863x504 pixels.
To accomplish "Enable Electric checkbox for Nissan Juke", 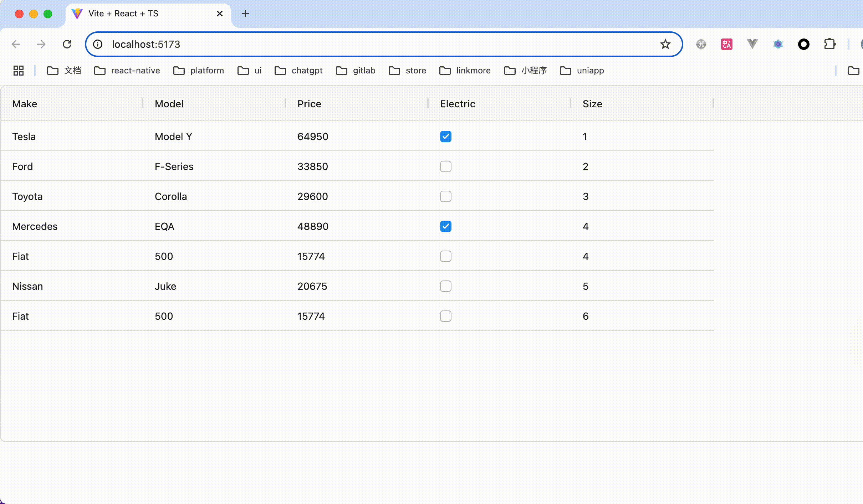I will [445, 286].
